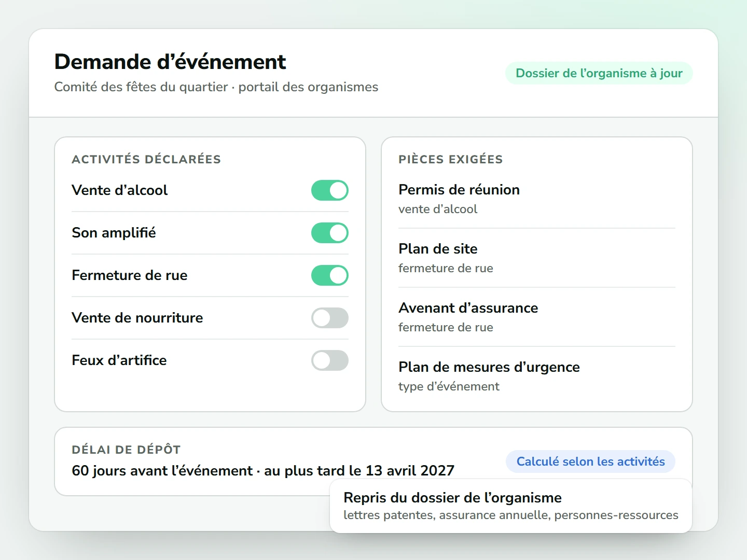747x560 pixels.
Task: Click the '60 jours avant l'événement' deadline text
Action: click(162, 471)
